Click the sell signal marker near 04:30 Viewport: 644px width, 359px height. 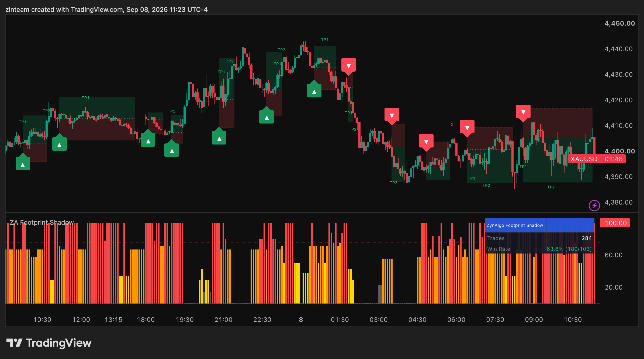point(426,142)
